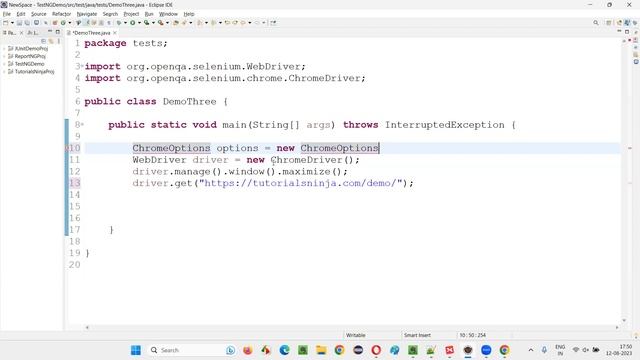640x360 pixels.
Task: Click the 'package tests;' line
Action: pos(126,43)
